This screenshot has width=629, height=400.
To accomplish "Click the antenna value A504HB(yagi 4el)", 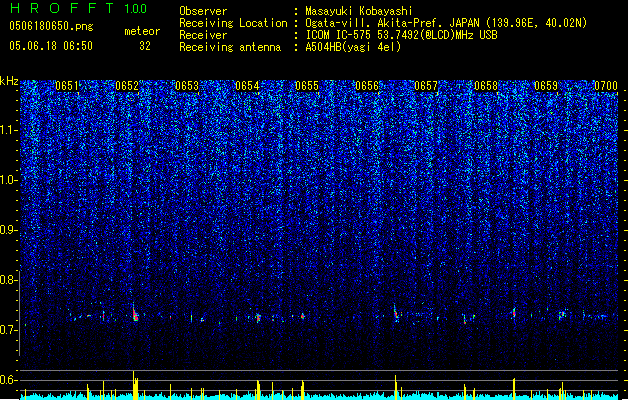I will (x=353, y=47).
